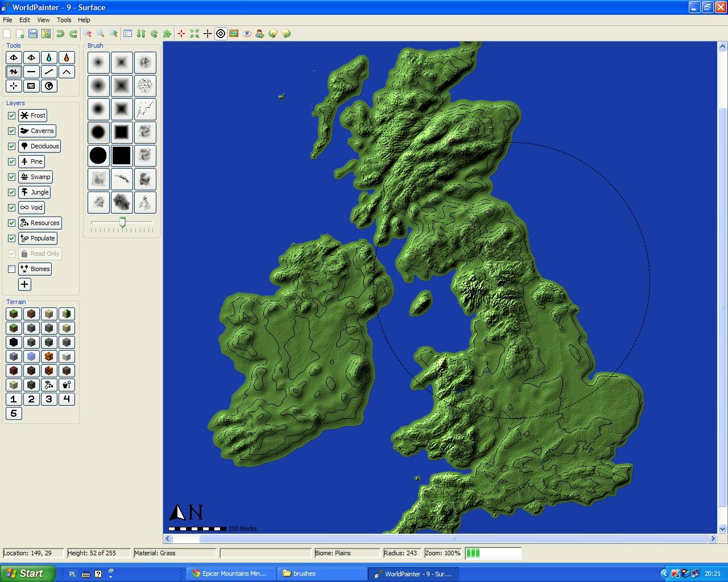The image size is (728, 582).
Task: Enable the Biomes layer checkbox
Action: click(x=11, y=269)
